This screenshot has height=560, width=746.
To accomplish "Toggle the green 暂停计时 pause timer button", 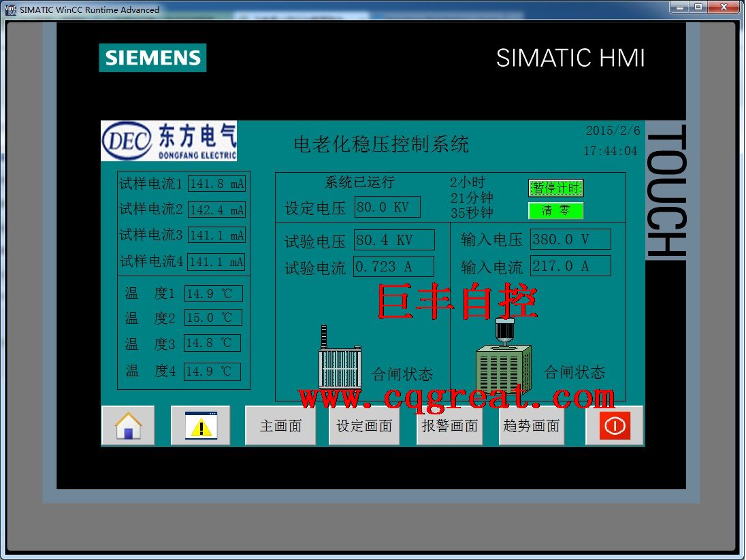I will 556,188.
